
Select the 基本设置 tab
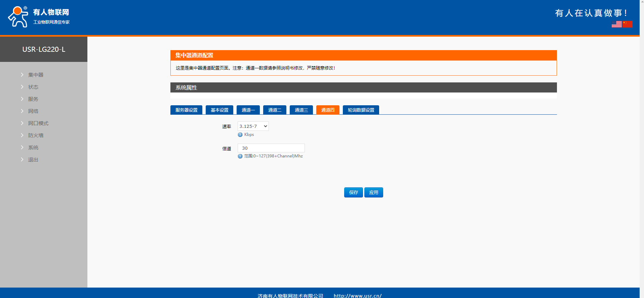tap(219, 110)
